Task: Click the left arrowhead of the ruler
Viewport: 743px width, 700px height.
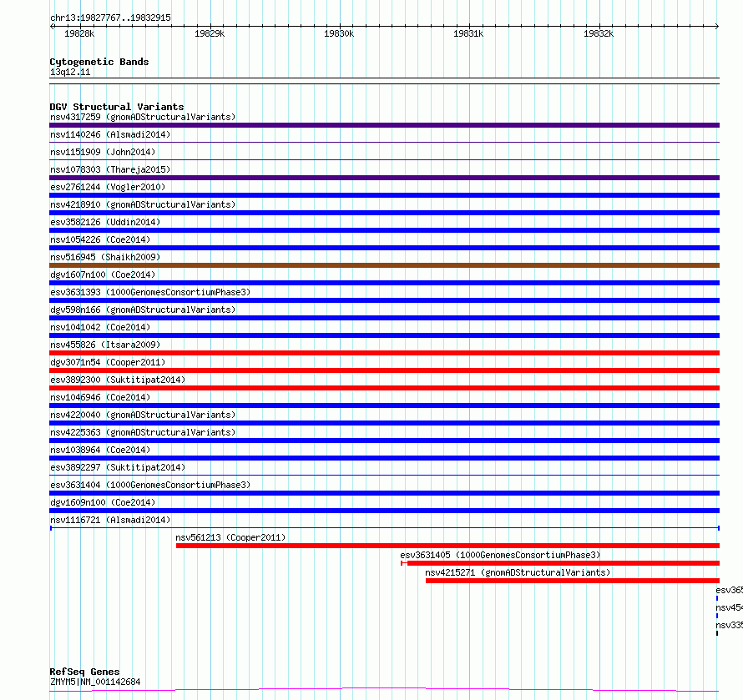Action: 52,26
